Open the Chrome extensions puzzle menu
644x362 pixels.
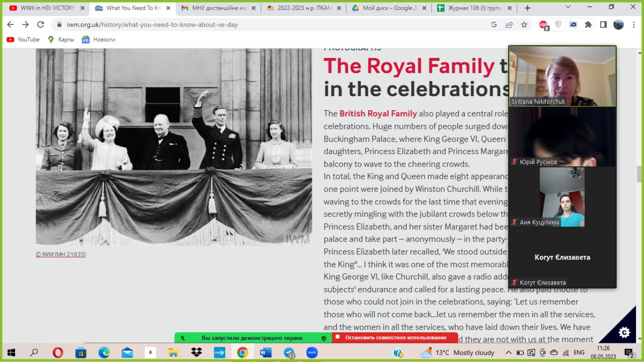tap(588, 25)
